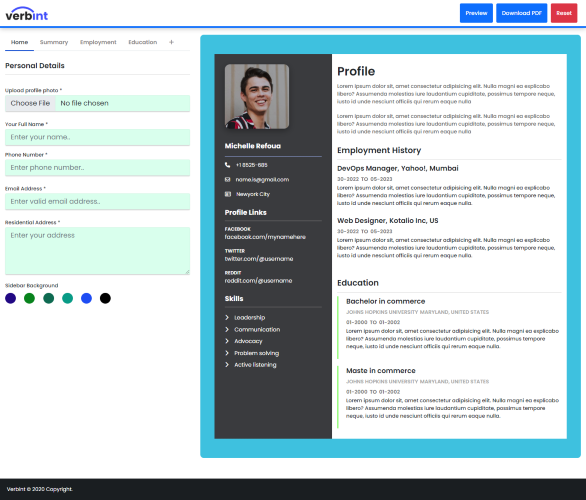Switch to the Summary tab
The image size is (586, 500).
point(54,42)
